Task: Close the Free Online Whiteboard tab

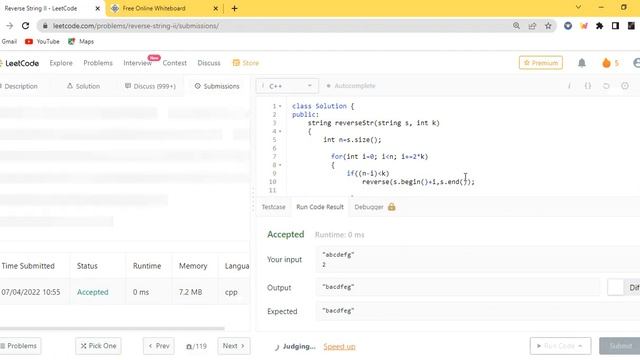Action: click(x=216, y=8)
